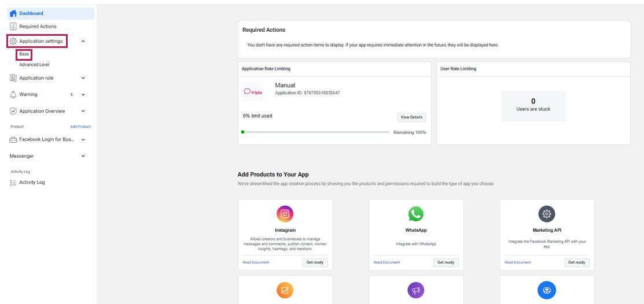Viewport: 644px width, 304px height.
Task: Expand the Messenger section chevron
Action: tap(83, 156)
